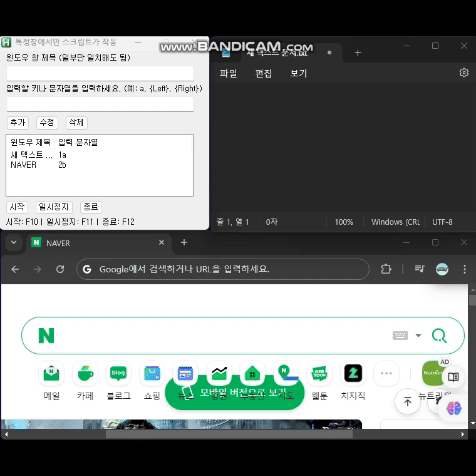Open the Chrome profile avatar
The height and width of the screenshot is (476, 476).
[442, 269]
